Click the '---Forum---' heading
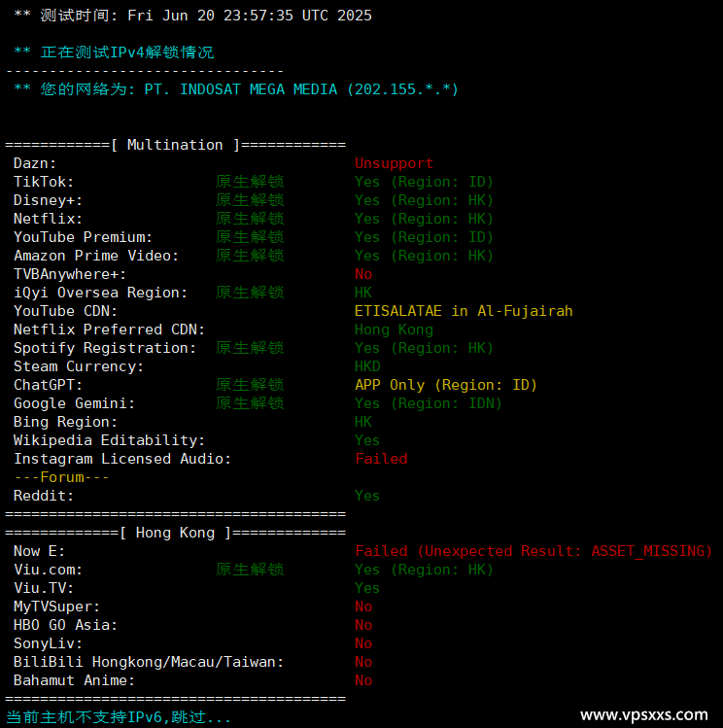The height and width of the screenshot is (728, 723). pos(61,477)
